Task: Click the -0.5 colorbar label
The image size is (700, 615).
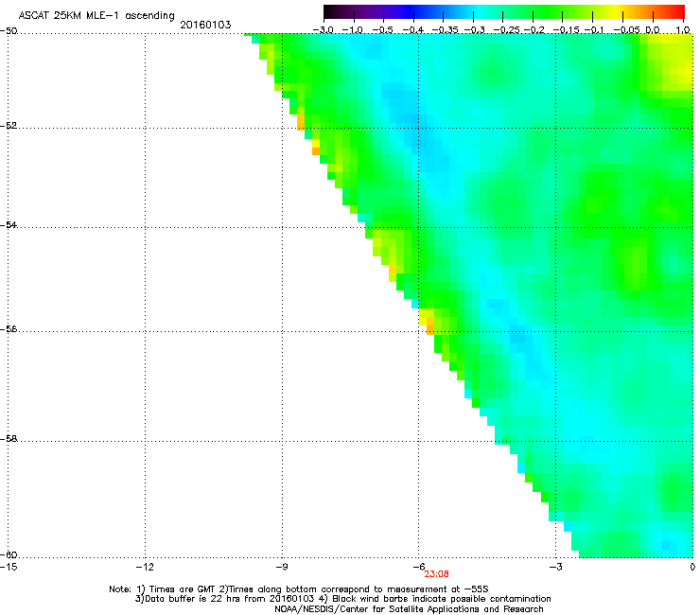Action: 382,30
